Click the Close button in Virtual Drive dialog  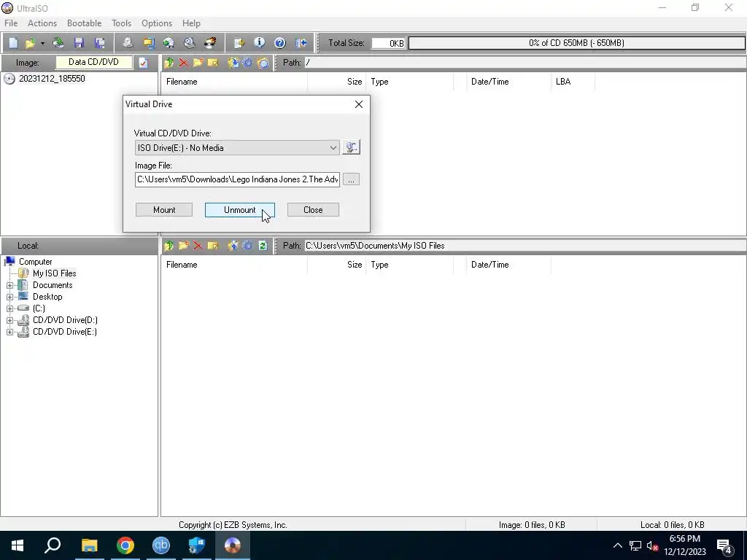click(313, 210)
